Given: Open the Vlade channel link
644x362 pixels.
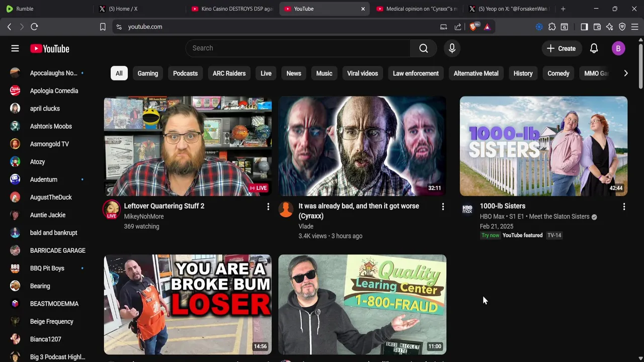Looking at the screenshot, I should point(306,226).
